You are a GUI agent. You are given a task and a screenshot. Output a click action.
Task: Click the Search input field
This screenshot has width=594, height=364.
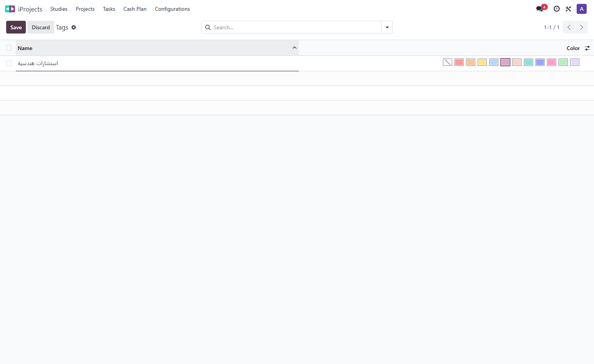pyautogui.click(x=296, y=27)
